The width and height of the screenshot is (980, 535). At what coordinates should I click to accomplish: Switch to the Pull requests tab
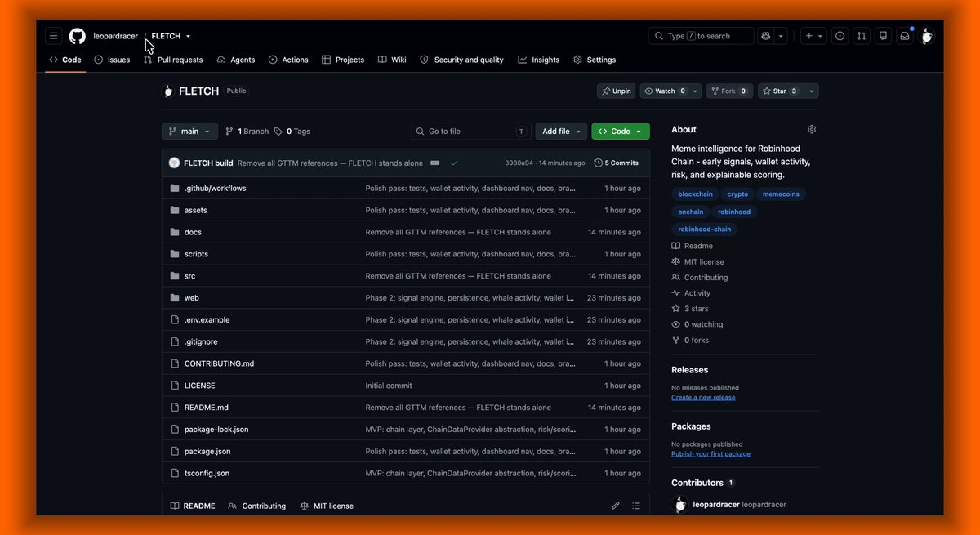point(173,60)
